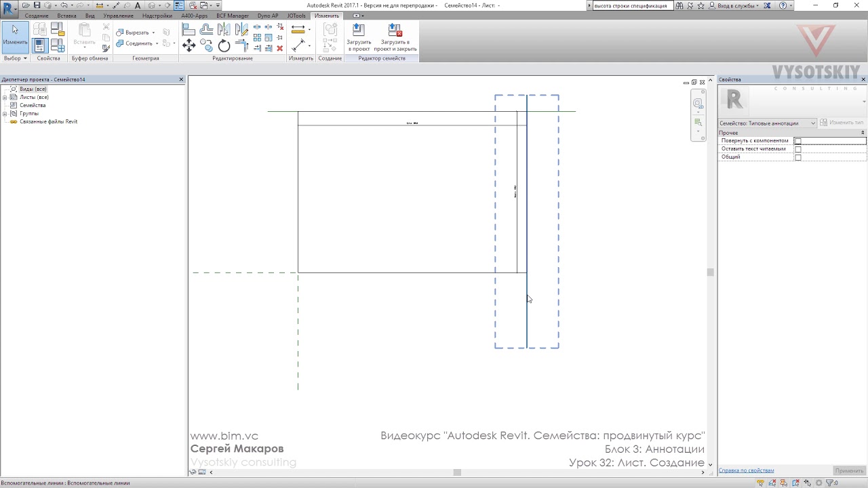This screenshot has width=868, height=488.
Task: Open the Создание ribbon tab
Action: [x=37, y=16]
